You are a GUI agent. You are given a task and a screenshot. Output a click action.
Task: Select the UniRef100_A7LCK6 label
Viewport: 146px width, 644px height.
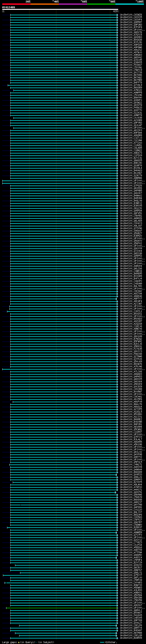pyautogui.click(x=131, y=371)
